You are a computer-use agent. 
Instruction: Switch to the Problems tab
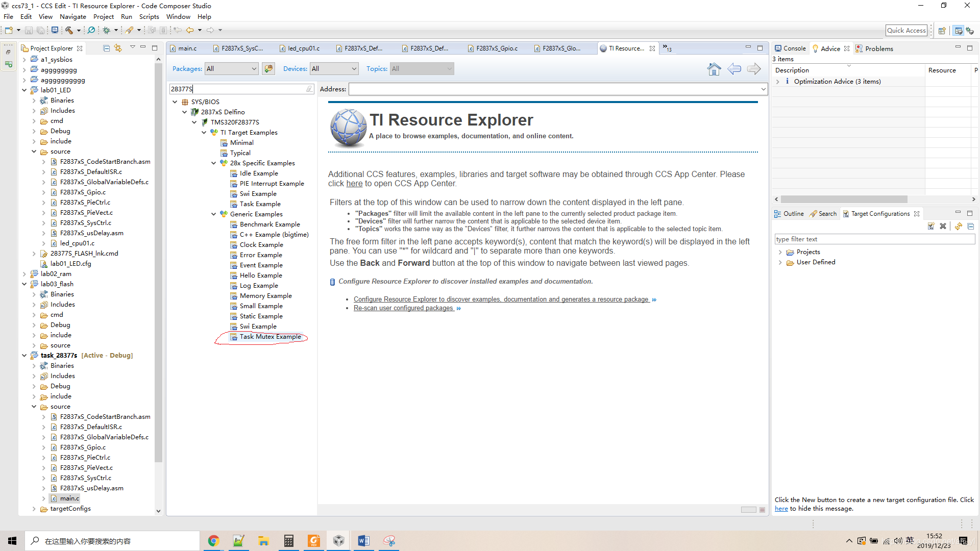(878, 48)
